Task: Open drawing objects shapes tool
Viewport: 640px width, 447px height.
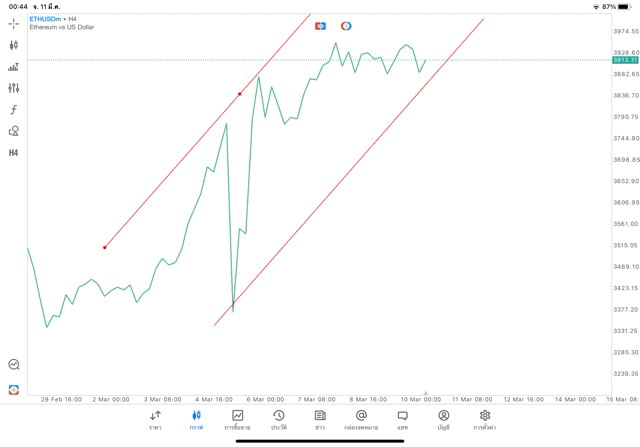Action: 13,131
